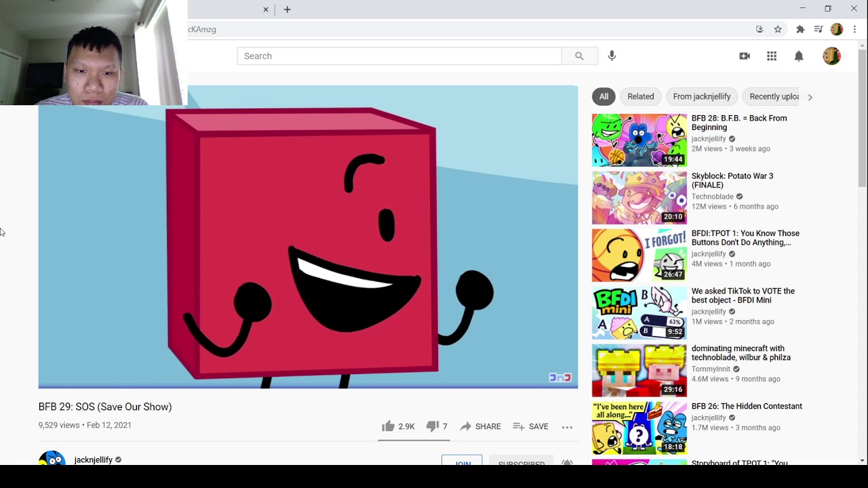Open BFB 26: The Hidden Contestant thumbnail
The height and width of the screenshot is (488, 868).
[639, 428]
